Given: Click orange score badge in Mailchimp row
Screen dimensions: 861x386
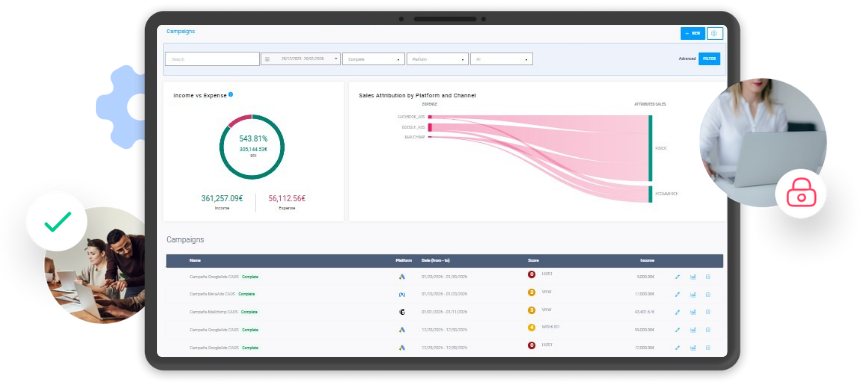Looking at the screenshot, I should 532,310.
